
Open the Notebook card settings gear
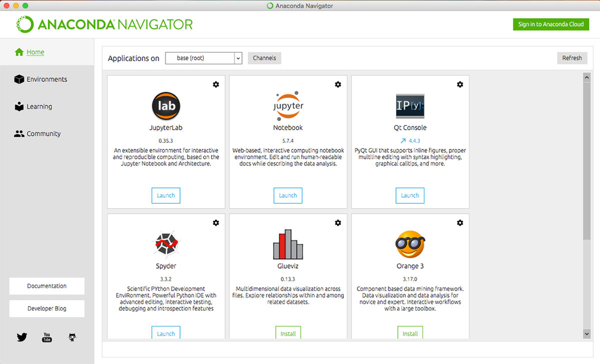pyautogui.click(x=338, y=84)
